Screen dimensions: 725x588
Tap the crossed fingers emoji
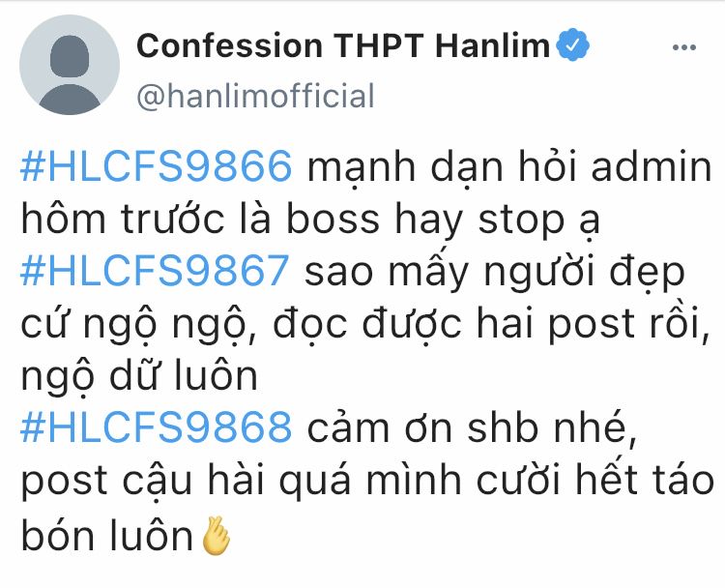click(x=217, y=536)
